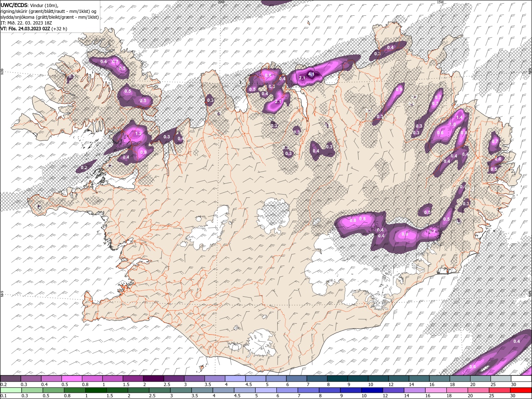The image size is (532, 399).
Task: Pick the crimson 25 swatch in bottom legend row
Action: pyautogui.click(x=500, y=390)
